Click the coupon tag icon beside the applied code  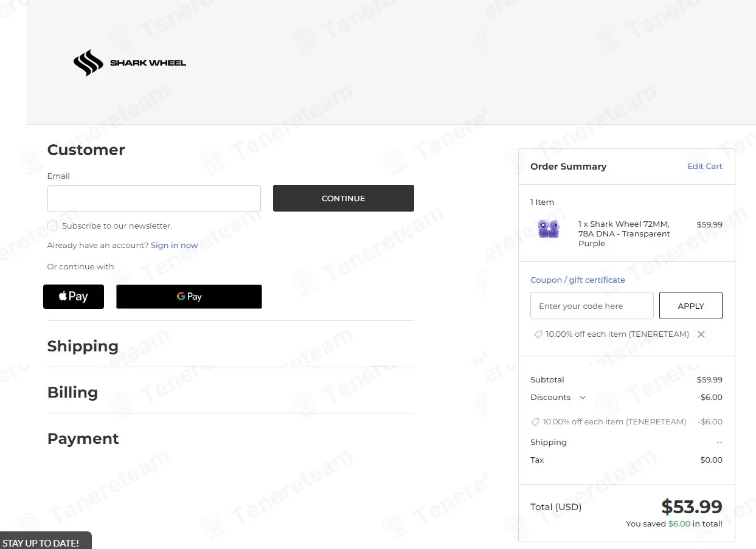[538, 334]
